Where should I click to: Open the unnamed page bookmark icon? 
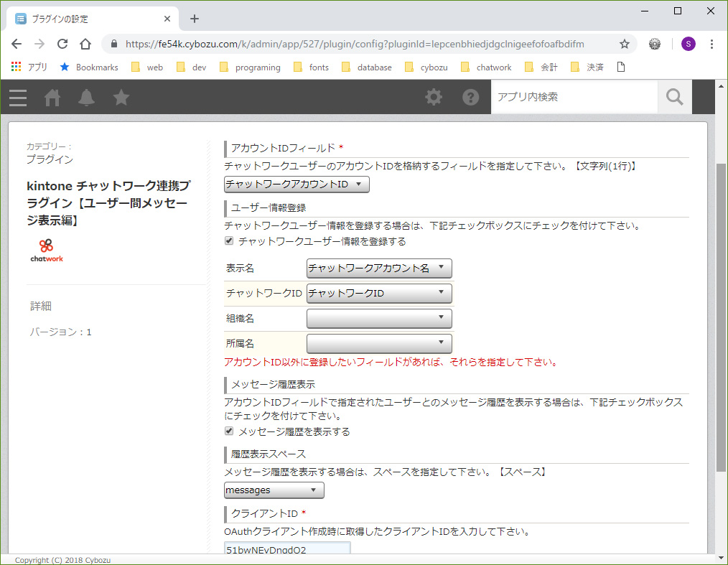(x=621, y=67)
